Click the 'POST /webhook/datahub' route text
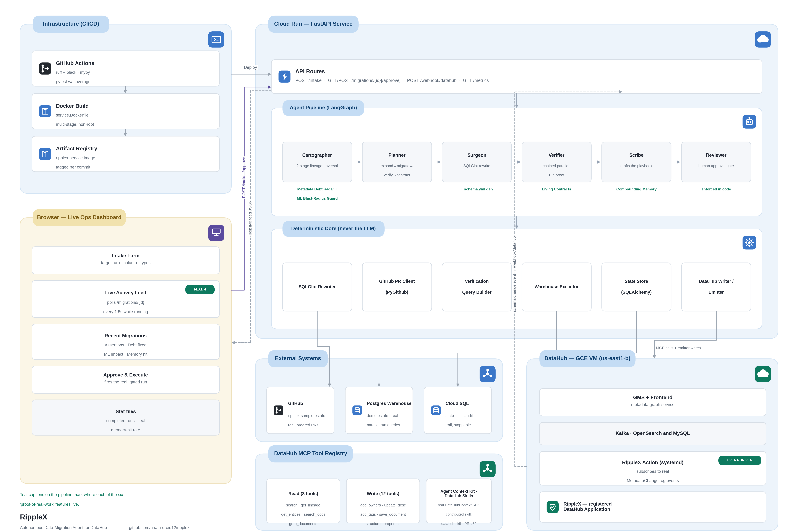 (x=432, y=81)
